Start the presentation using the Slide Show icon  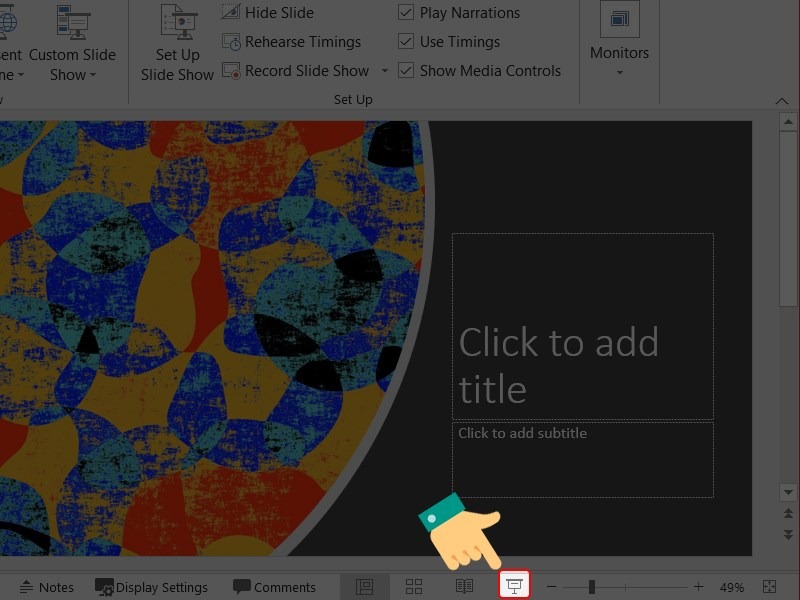[513, 585]
